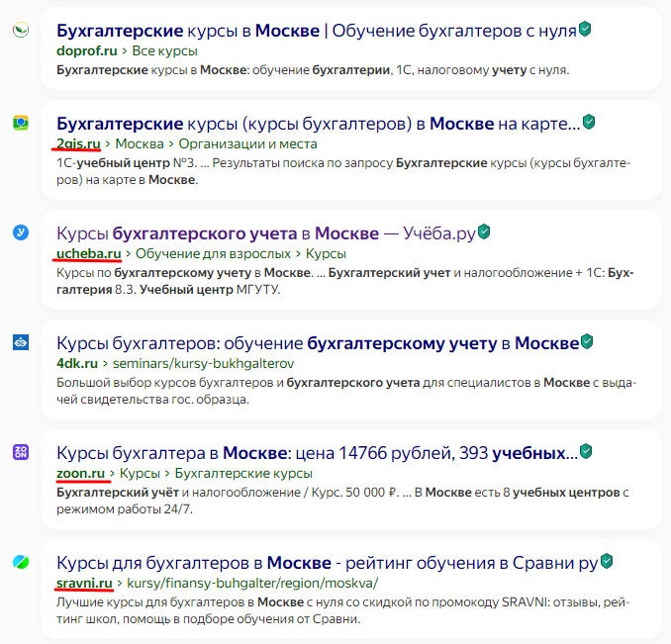This screenshot has height=644, width=671.
Task: Click 'Курсы' breadcrumb under zoon.ru
Action: coord(140,474)
